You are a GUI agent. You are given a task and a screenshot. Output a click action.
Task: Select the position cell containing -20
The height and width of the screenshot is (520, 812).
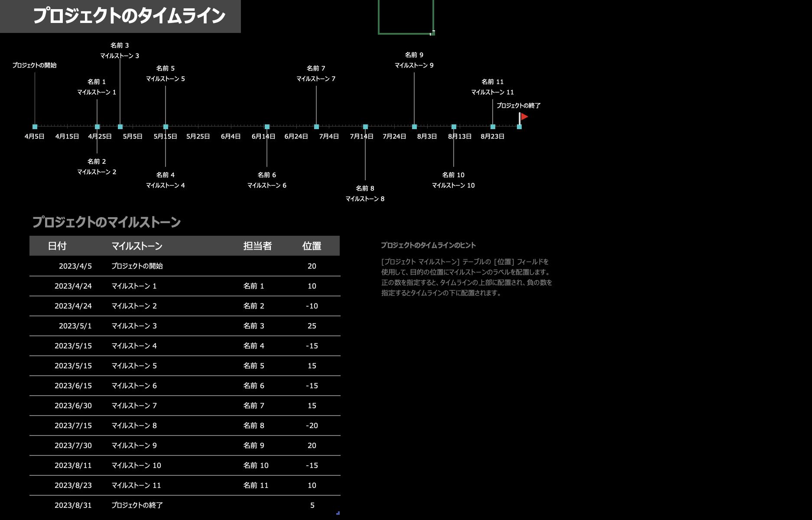(312, 426)
